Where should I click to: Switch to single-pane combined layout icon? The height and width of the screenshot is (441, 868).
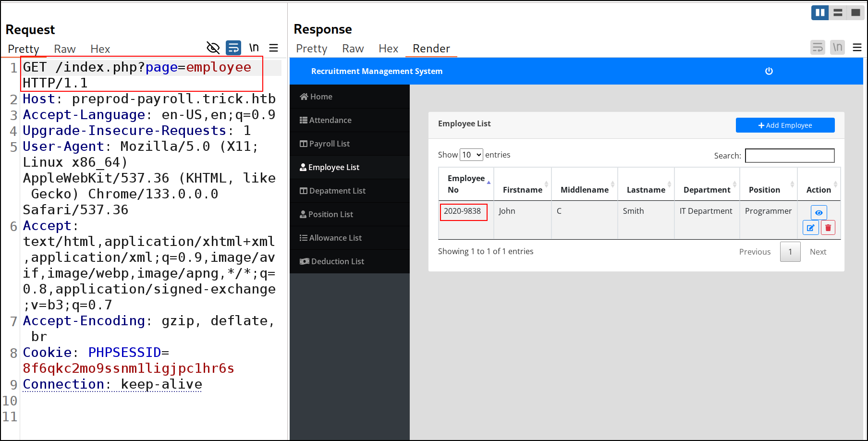click(856, 12)
